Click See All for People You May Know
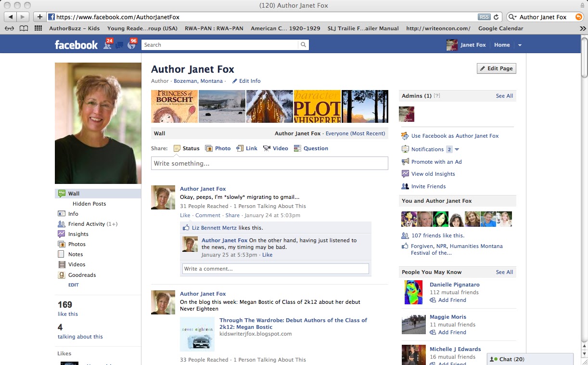Image resolution: width=588 pixels, height=365 pixels. [x=504, y=272]
